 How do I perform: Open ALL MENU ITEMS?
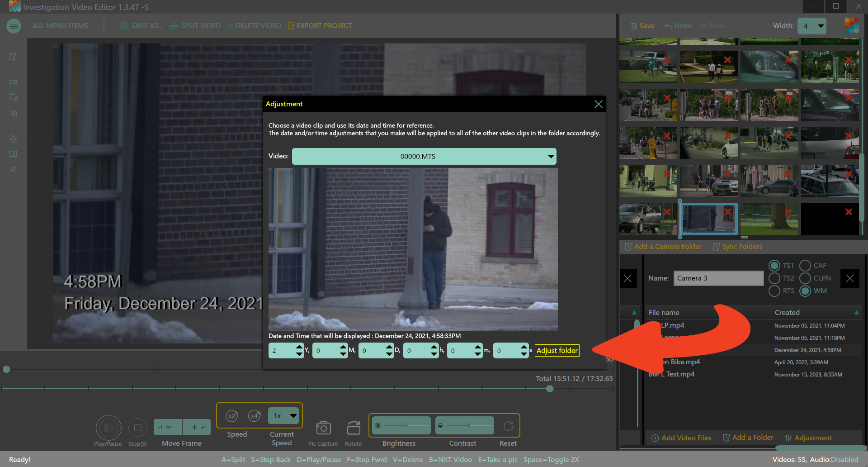[x=60, y=26]
